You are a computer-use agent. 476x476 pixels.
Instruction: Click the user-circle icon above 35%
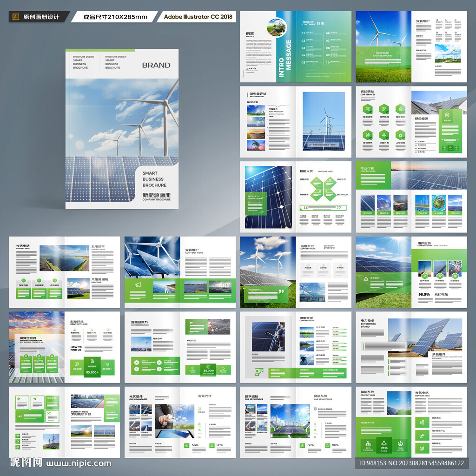click(x=400, y=443)
